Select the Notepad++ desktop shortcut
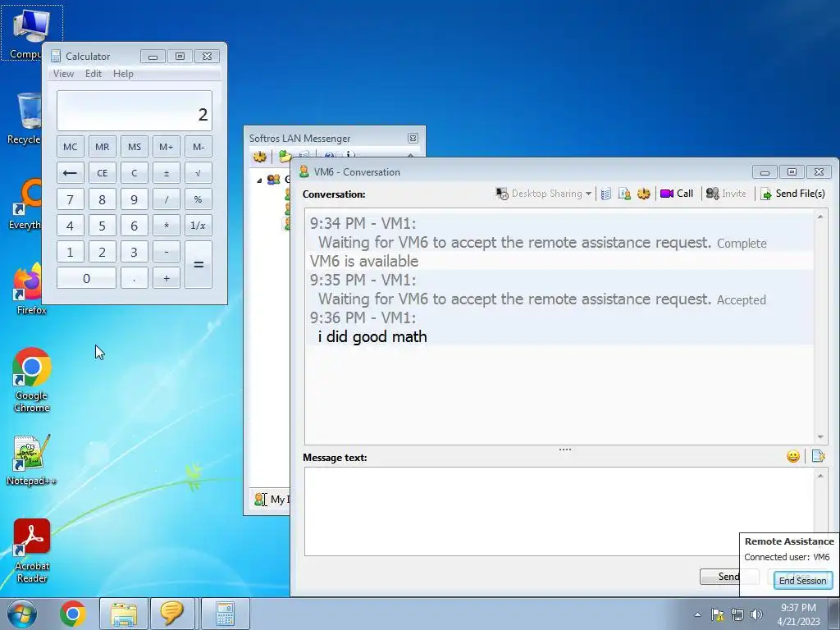Viewport: 840px width, 630px height. 32,459
